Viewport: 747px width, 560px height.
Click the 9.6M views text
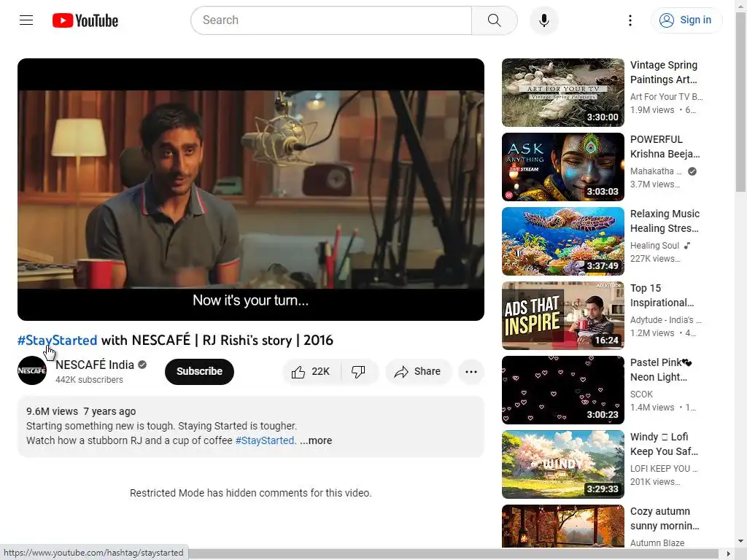click(x=52, y=411)
